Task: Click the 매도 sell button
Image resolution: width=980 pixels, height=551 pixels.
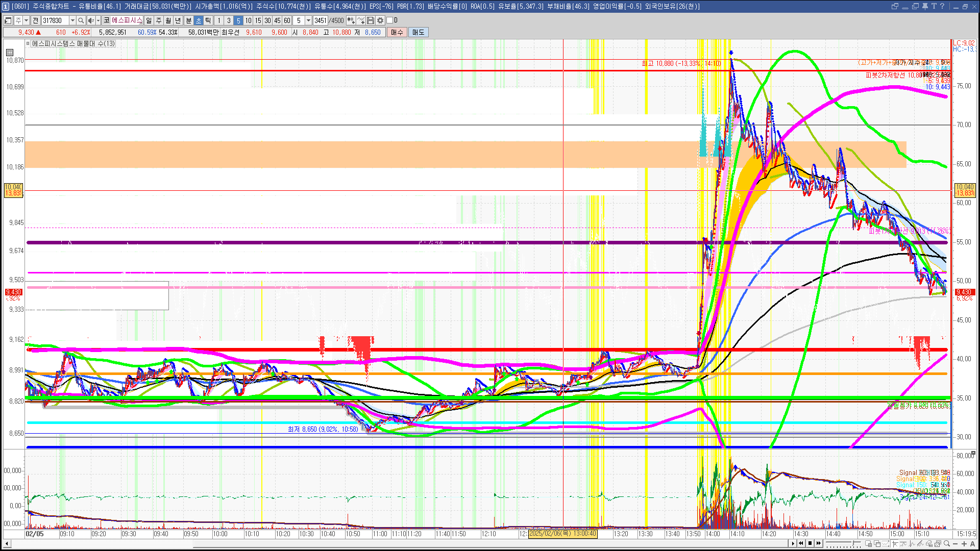Action: click(x=418, y=32)
